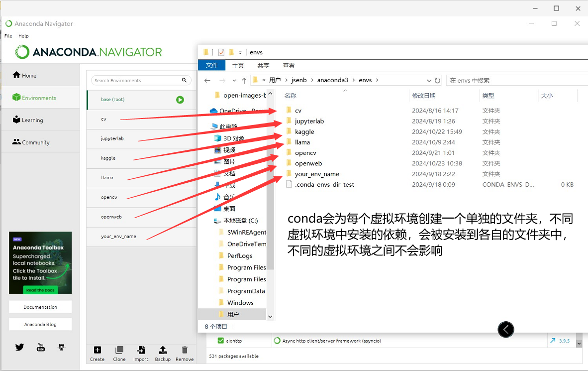Switch to the 查看 ribbon tab
Screen dimensions: 588x371
pos(289,65)
